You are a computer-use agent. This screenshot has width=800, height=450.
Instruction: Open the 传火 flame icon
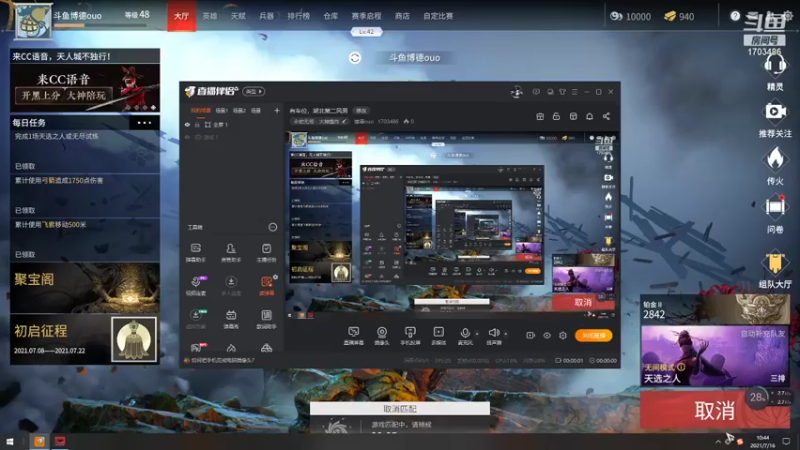point(775,159)
